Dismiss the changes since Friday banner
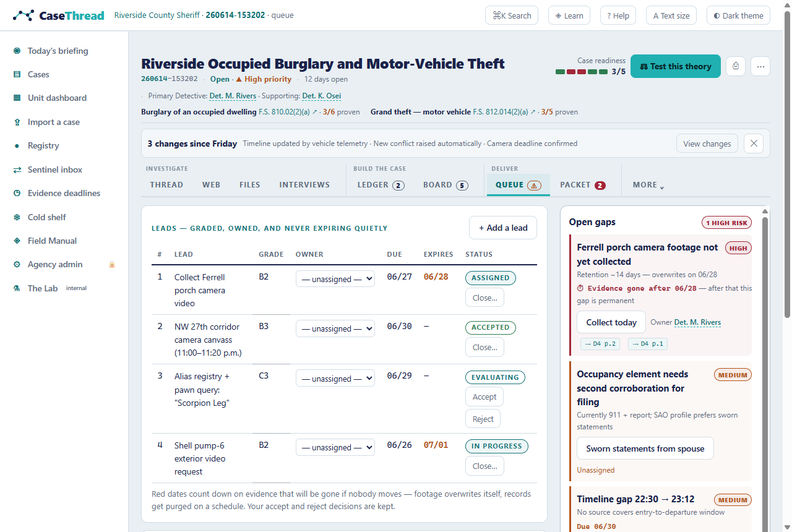 pyautogui.click(x=753, y=144)
